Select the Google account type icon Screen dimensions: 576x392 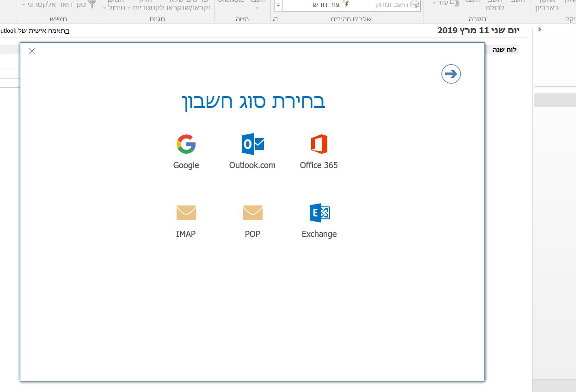tap(186, 144)
